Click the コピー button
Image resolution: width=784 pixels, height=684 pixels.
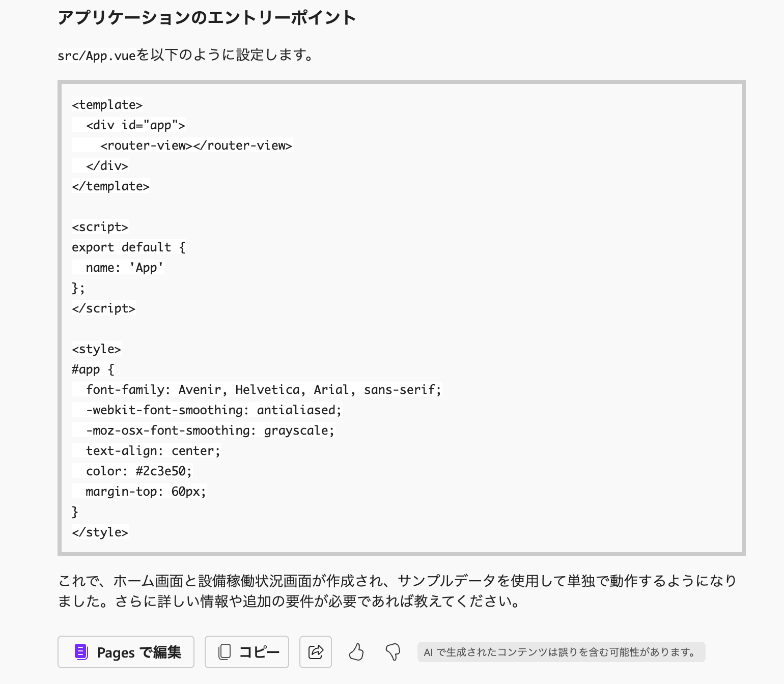[x=247, y=652]
